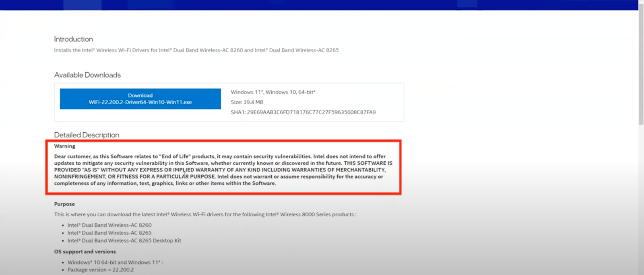Click the Size: 39.4 MB label
644x275 pixels.
(x=247, y=102)
